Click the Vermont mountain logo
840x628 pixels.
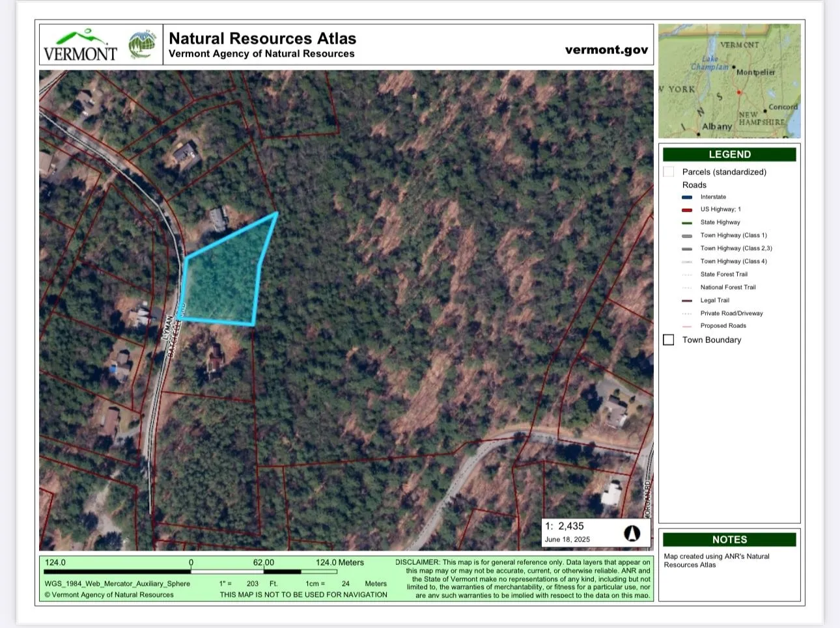coord(80,45)
